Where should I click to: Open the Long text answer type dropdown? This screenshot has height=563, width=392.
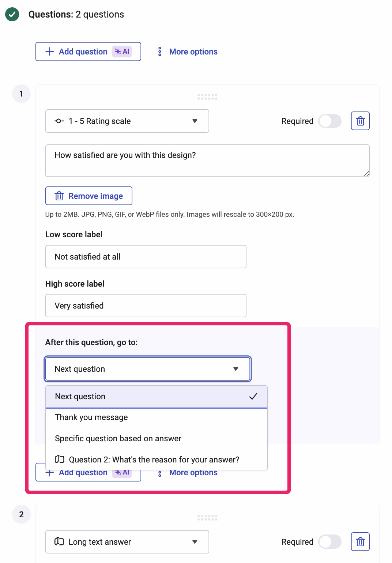(x=127, y=542)
